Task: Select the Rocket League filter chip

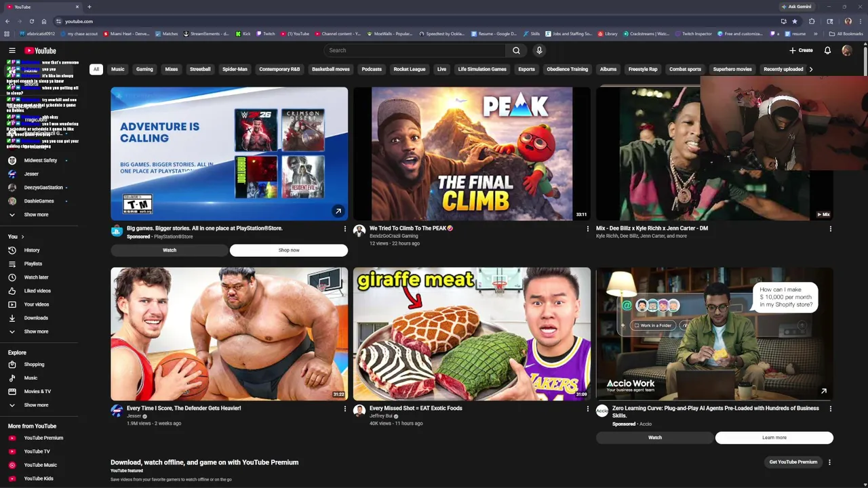Action: click(410, 69)
